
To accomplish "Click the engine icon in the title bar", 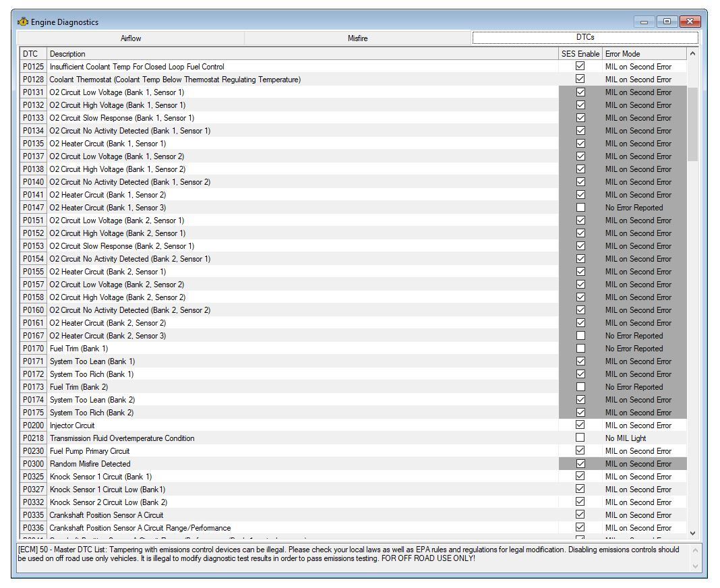I will pyautogui.click(x=23, y=22).
